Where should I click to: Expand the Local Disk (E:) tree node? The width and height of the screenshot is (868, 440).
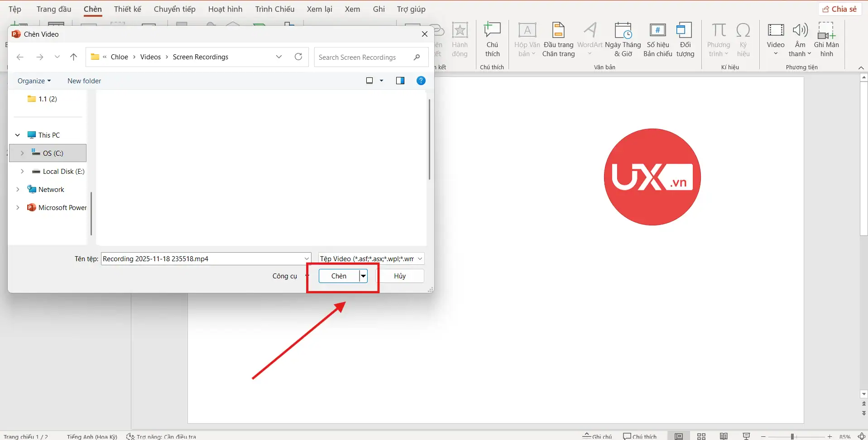[x=22, y=172]
